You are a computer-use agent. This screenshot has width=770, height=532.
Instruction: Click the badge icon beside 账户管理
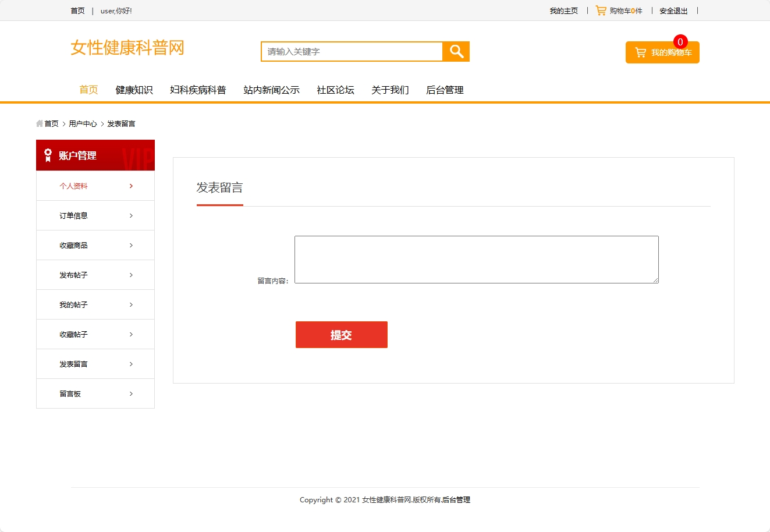pos(47,155)
